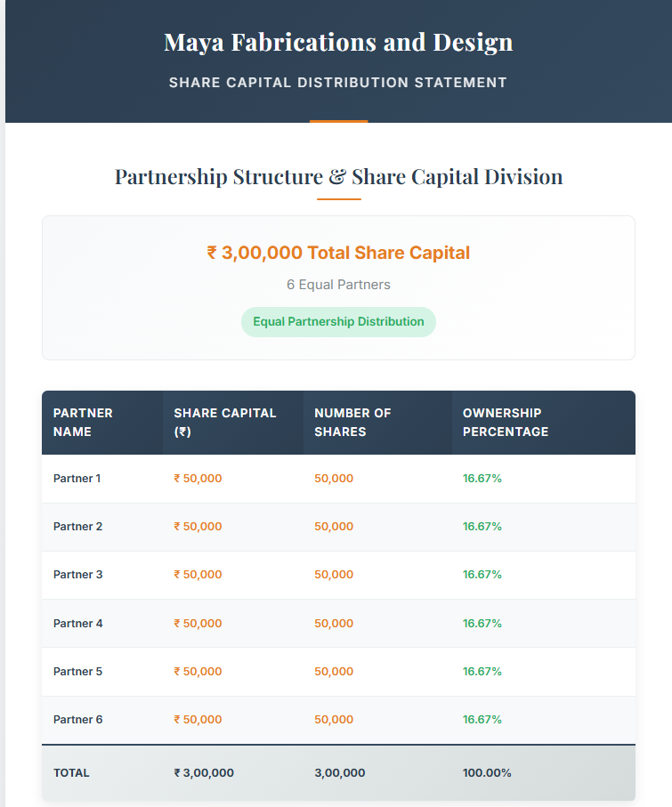This screenshot has width=672, height=807.
Task: Click the 6 Equal Partners text
Action: (338, 285)
